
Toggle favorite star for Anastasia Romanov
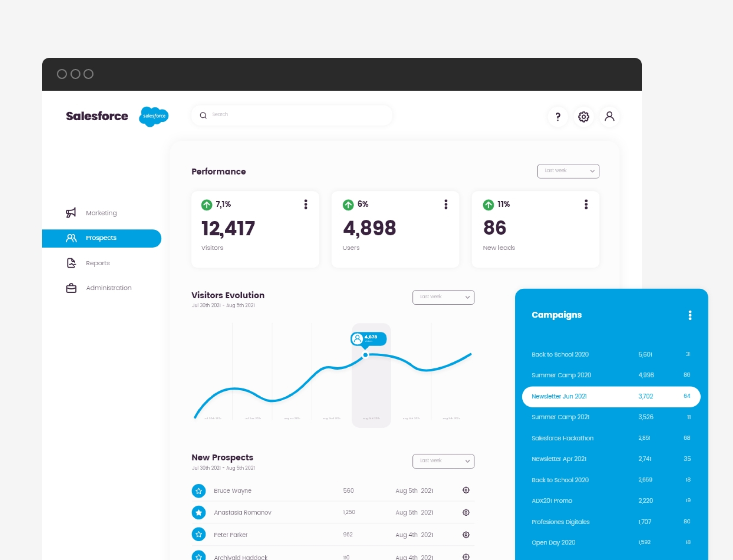pyautogui.click(x=199, y=513)
